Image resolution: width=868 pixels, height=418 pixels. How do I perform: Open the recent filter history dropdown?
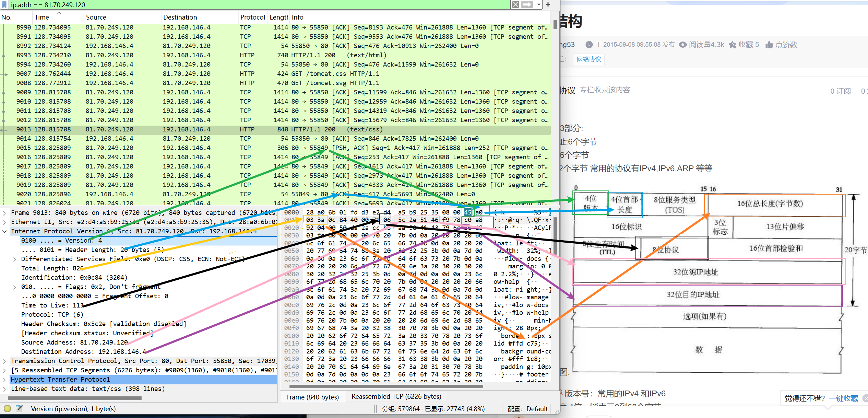(539, 4)
